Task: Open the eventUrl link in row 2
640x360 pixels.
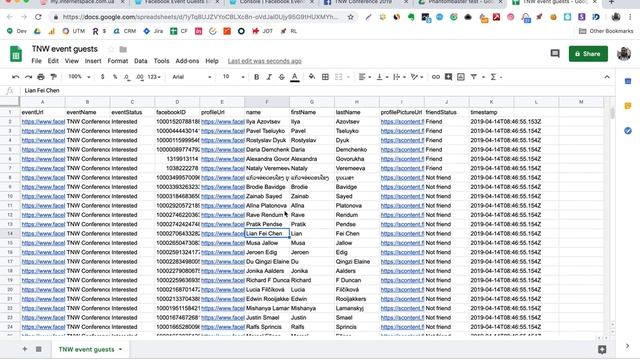Action: [43, 122]
